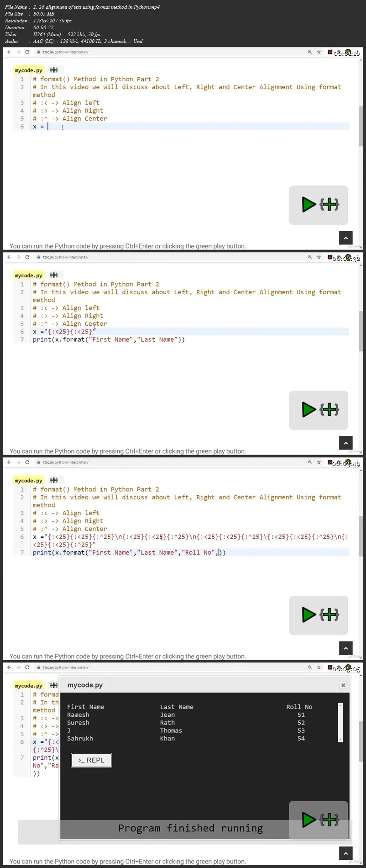This screenshot has width=366, height=868.
Task: Click the add-file plus icon in the 00:02:32 frame
Action: [54, 275]
